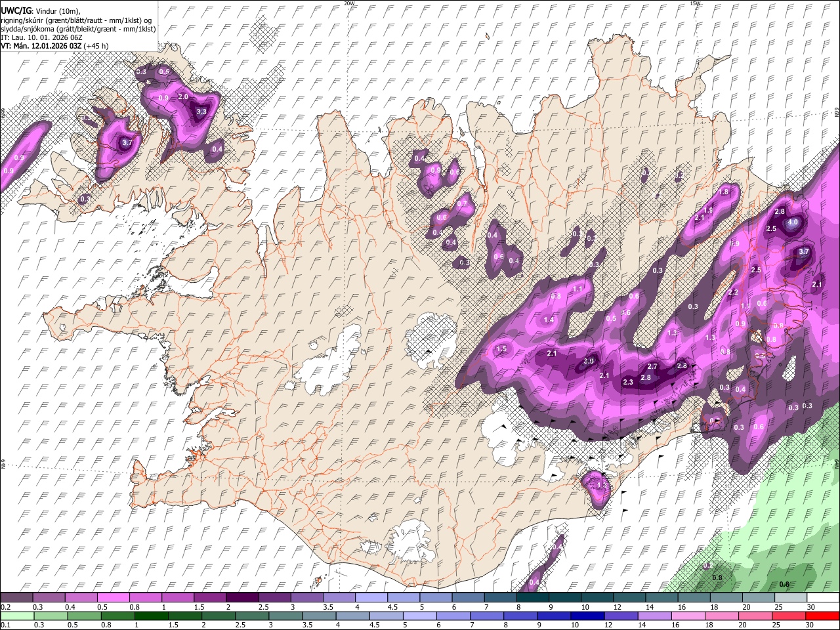840x630 pixels.
Task: Click the "20W" longitude label
Action: [x=350, y=3]
